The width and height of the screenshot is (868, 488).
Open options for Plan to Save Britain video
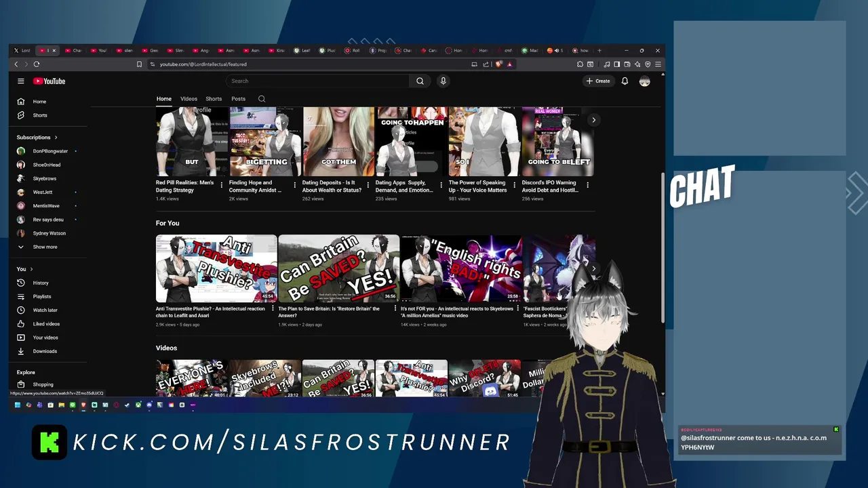click(x=395, y=308)
